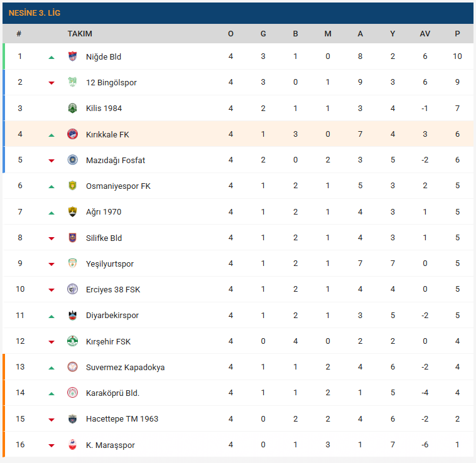Click the Ağrı 1970 team badge
The image size is (476, 463).
[x=72, y=211]
